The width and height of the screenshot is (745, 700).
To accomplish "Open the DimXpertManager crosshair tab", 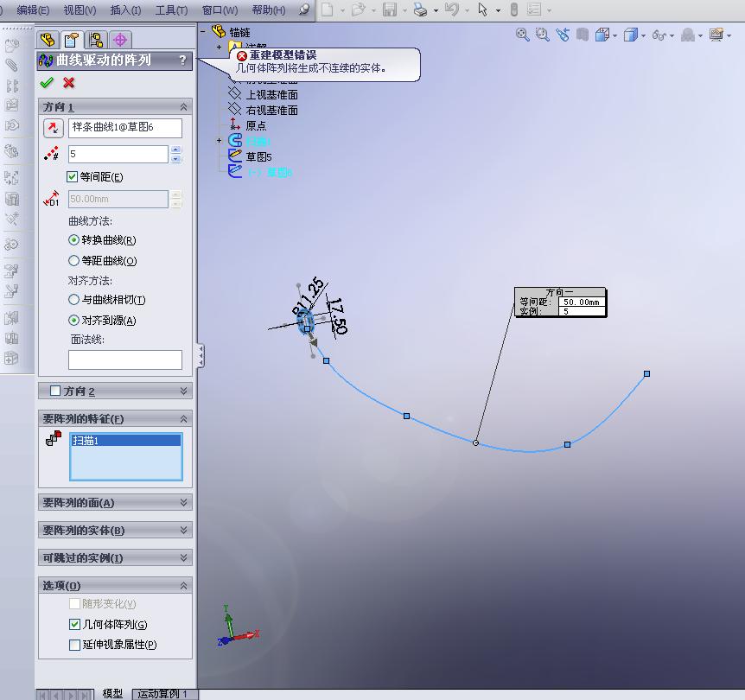I will (120, 40).
